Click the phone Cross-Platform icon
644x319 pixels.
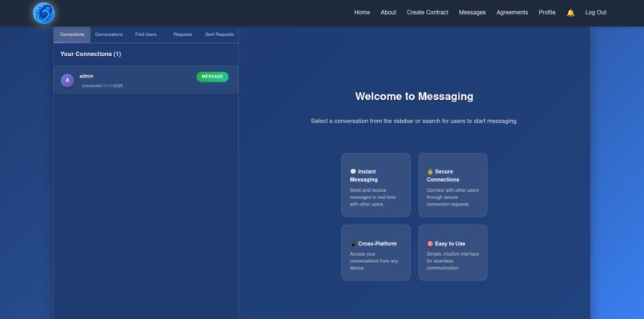coord(353,243)
